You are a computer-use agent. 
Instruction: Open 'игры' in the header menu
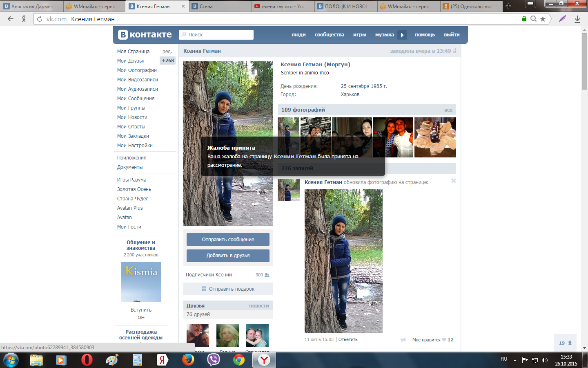[x=360, y=35]
